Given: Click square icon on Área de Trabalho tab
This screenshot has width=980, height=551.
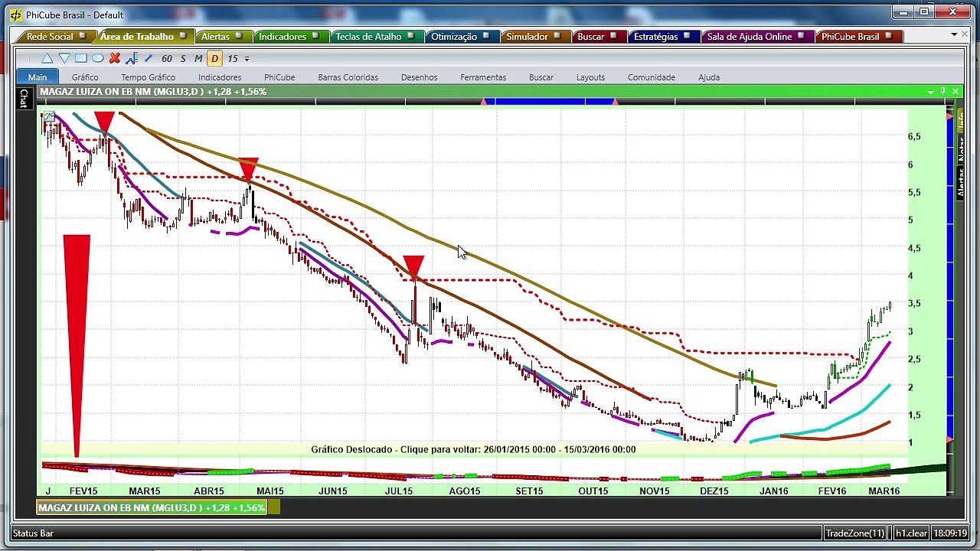Looking at the screenshot, I should click(x=183, y=36).
